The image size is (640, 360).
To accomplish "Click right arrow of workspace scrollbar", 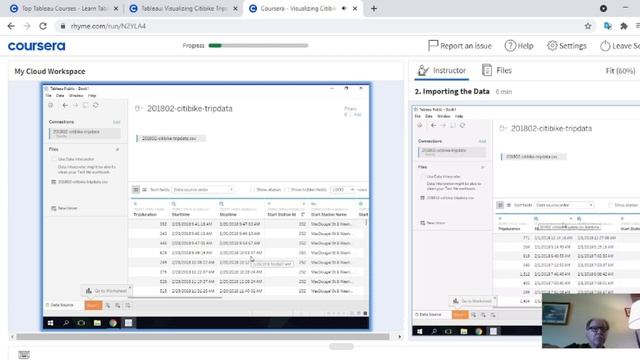I will click(x=400, y=337).
